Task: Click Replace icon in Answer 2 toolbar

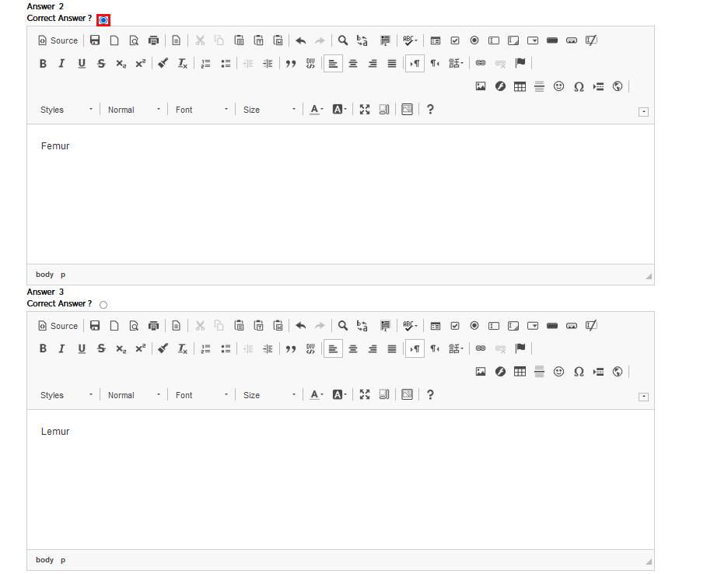Action: point(362,40)
